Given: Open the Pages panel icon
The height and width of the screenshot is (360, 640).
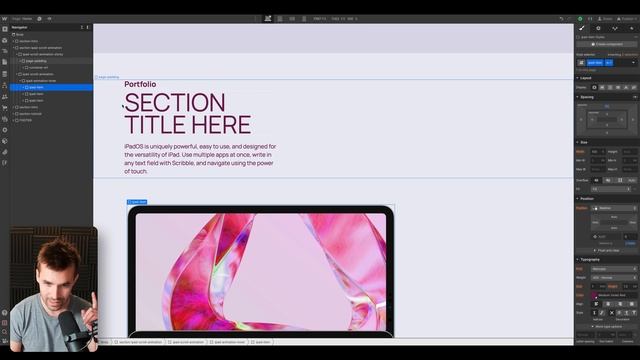Looking at the screenshot, I should (4, 62).
